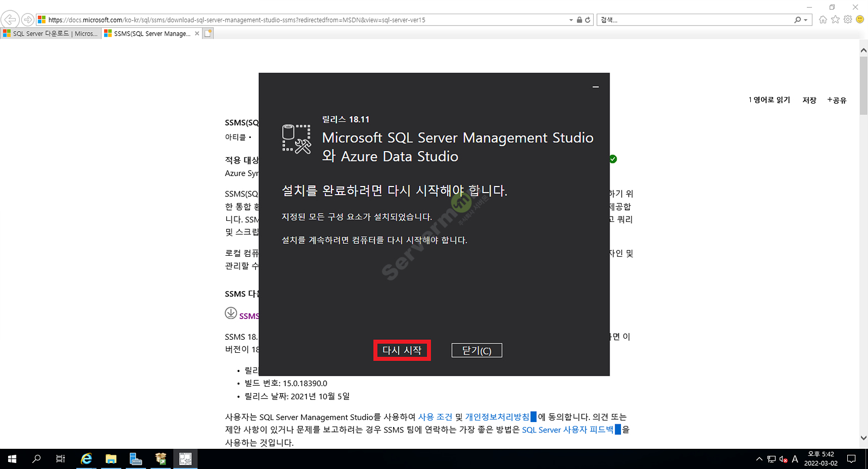Open 개인정보처리방침 link
The image size is (868, 469).
[497, 417]
